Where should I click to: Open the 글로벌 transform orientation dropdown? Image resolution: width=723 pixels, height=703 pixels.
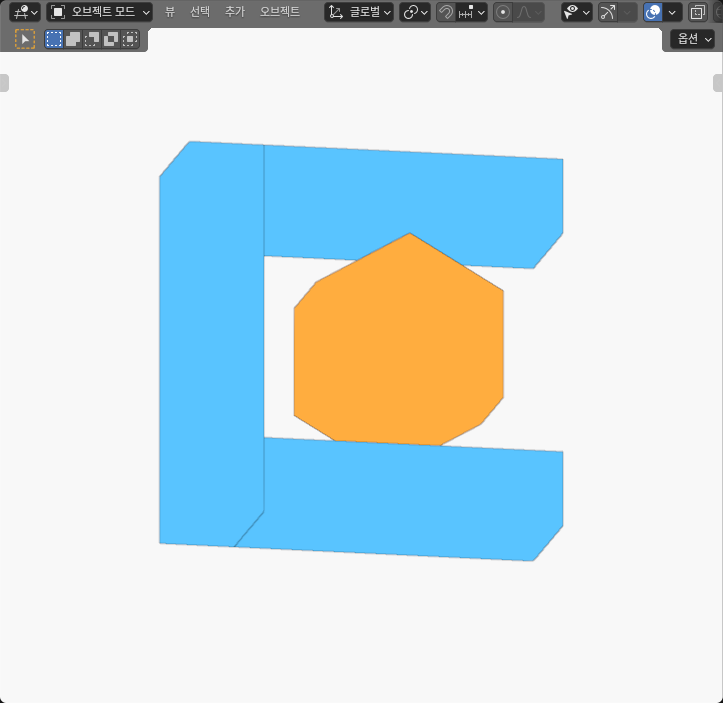coord(359,12)
